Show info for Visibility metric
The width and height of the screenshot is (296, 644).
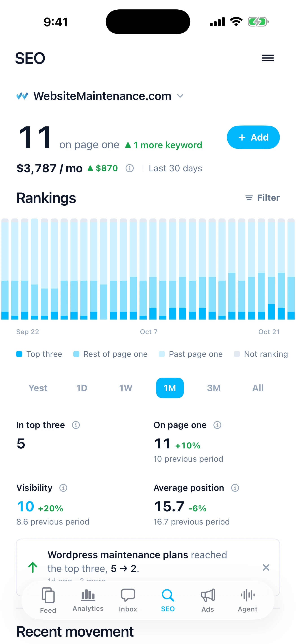click(63, 488)
